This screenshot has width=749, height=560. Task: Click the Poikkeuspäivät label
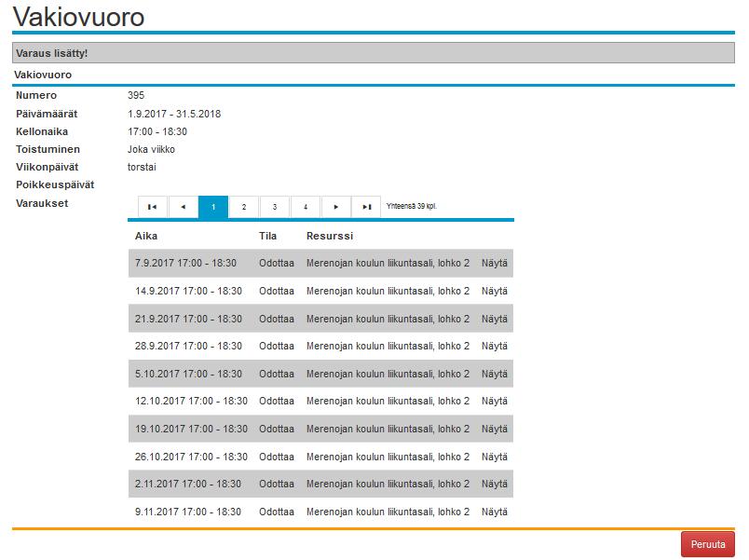point(55,184)
